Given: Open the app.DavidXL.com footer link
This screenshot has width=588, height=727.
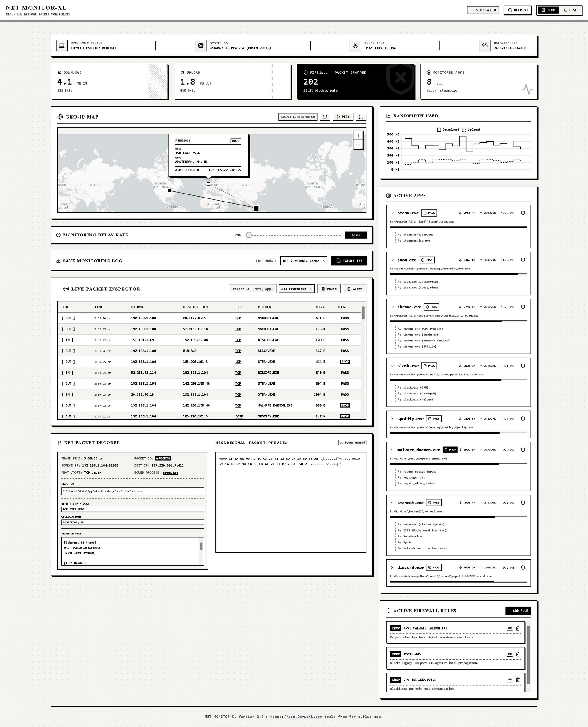Looking at the screenshot, I should click(x=296, y=717).
